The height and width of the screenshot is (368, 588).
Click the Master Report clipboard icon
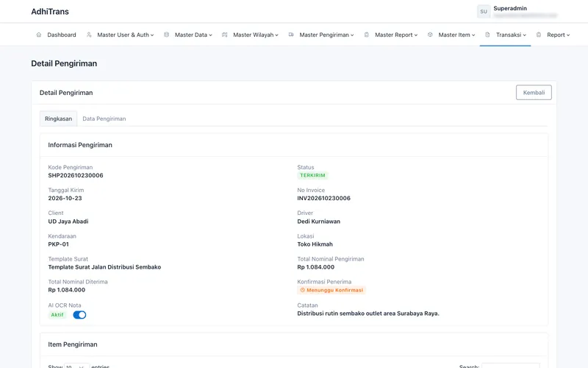click(366, 35)
